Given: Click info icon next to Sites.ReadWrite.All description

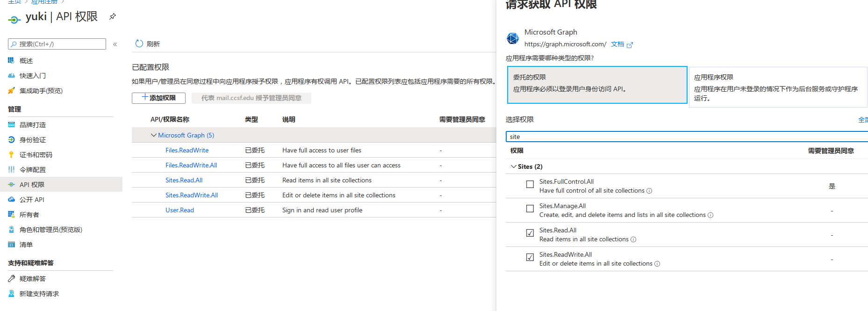Looking at the screenshot, I should tap(657, 264).
